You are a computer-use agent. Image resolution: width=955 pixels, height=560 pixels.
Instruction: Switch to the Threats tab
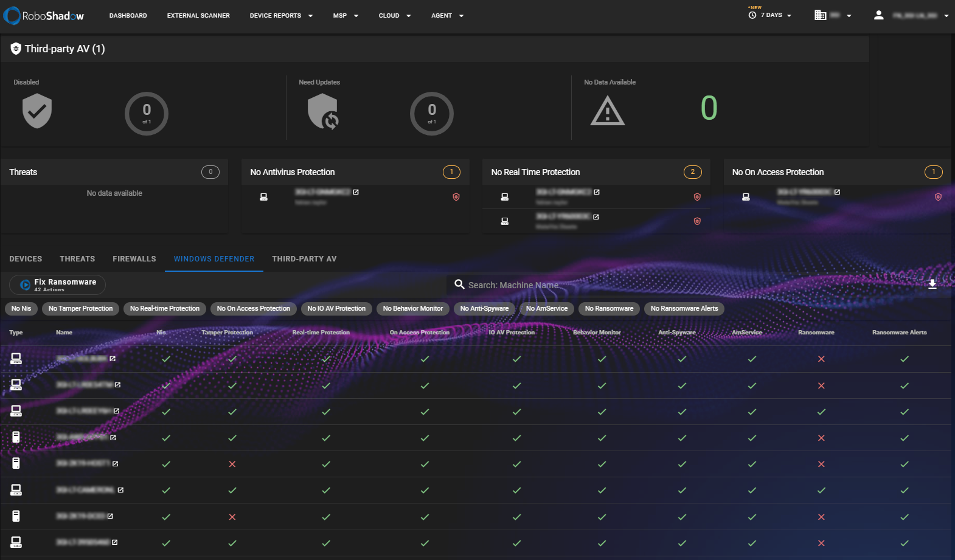(77, 259)
